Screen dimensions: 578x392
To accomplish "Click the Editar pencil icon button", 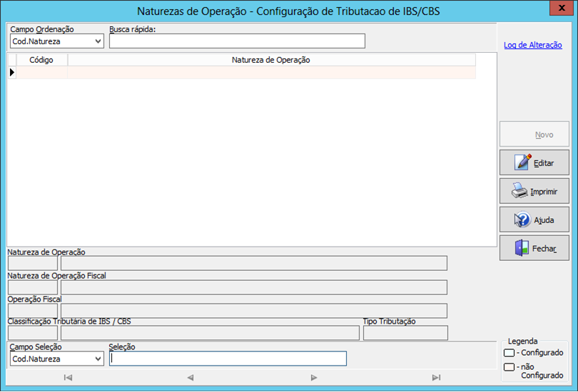I will [523, 163].
